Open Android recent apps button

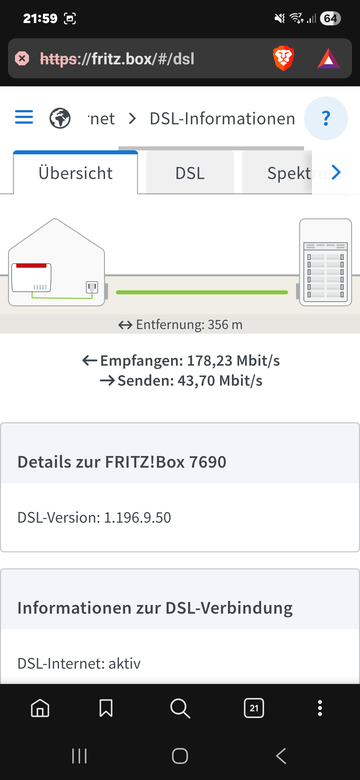coord(79,756)
